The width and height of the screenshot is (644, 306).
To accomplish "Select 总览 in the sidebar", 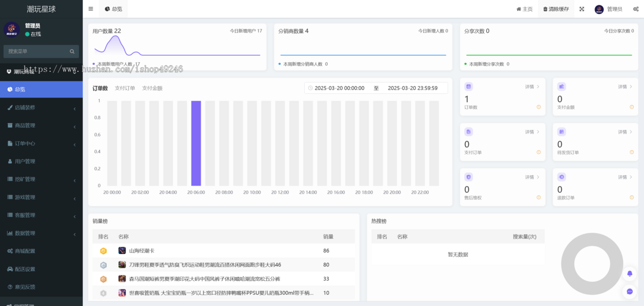I will point(41,89).
